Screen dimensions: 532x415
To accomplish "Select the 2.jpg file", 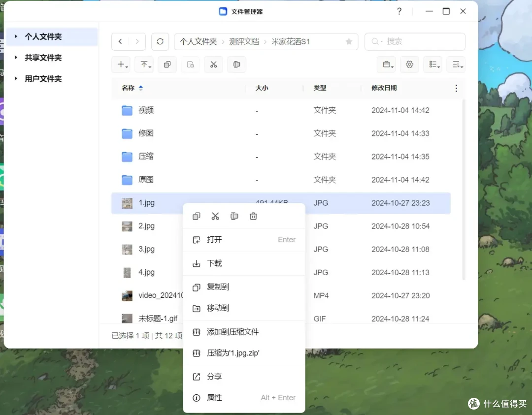I will point(147,226).
